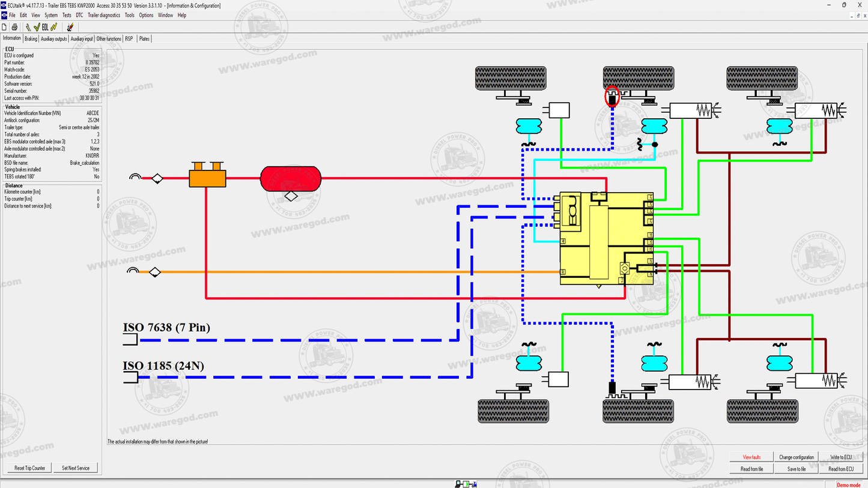Screen dimensions: 868x488
Task: Click the New document toolbar icon
Action: pos(5,27)
